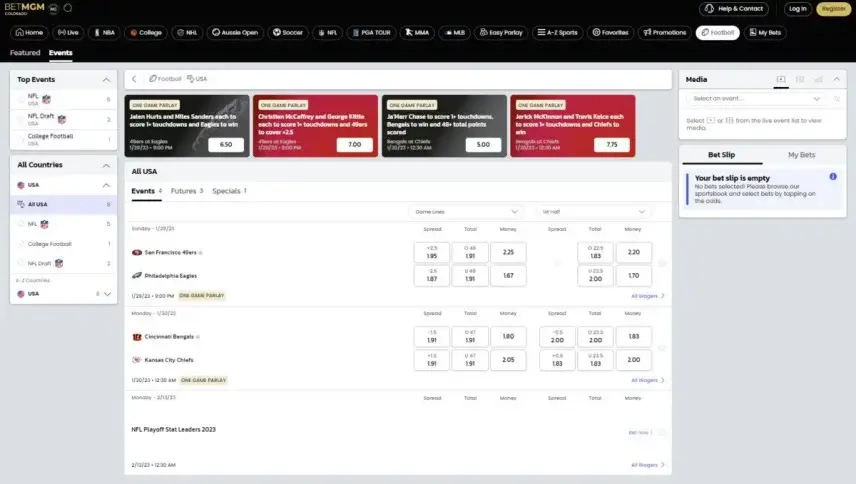Collapse the expanded USA country group
Viewport: 856px width, 484px height.
point(106,185)
